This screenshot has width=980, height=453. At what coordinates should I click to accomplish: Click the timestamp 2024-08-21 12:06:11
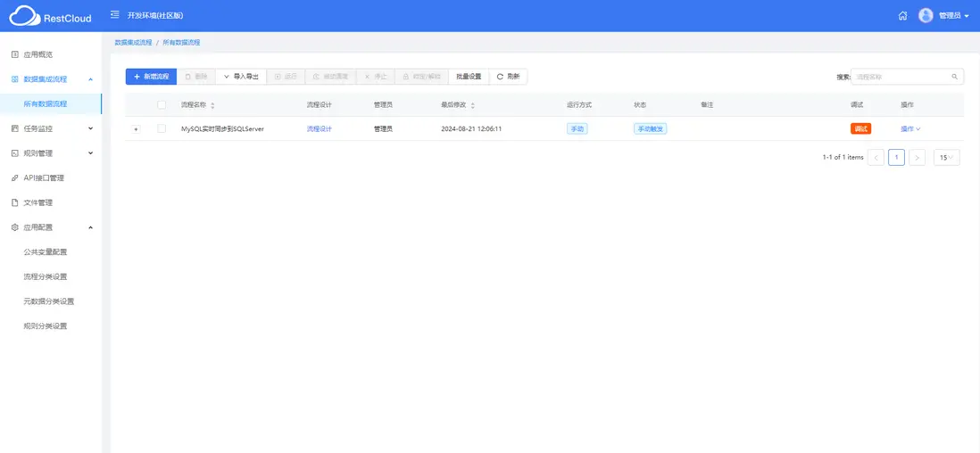pos(471,128)
